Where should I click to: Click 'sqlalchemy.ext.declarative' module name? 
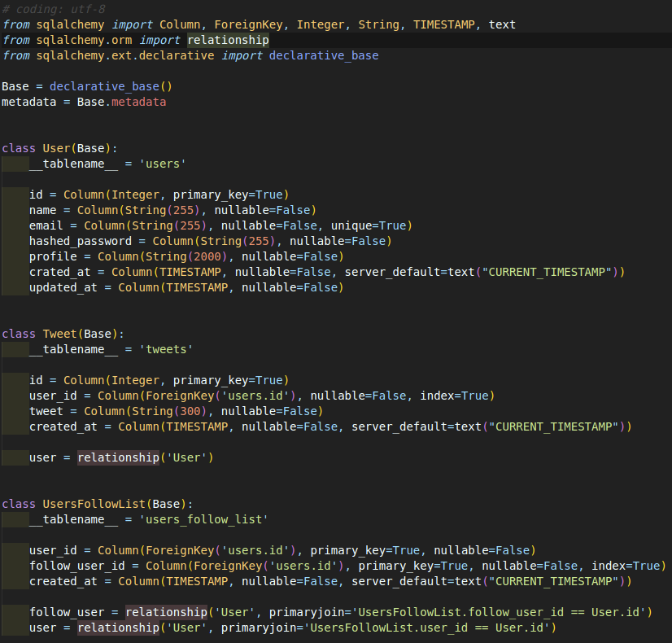pos(124,55)
